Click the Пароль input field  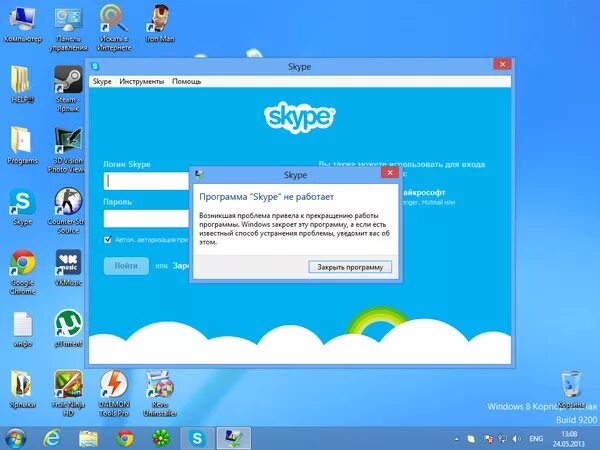(x=147, y=218)
